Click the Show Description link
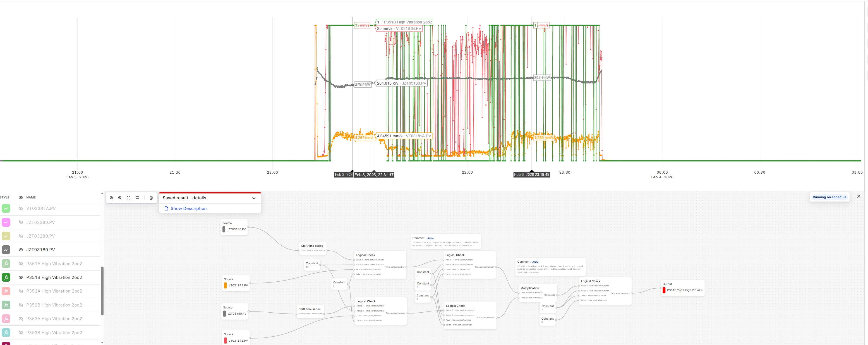This screenshot has width=868, height=345. click(x=188, y=209)
